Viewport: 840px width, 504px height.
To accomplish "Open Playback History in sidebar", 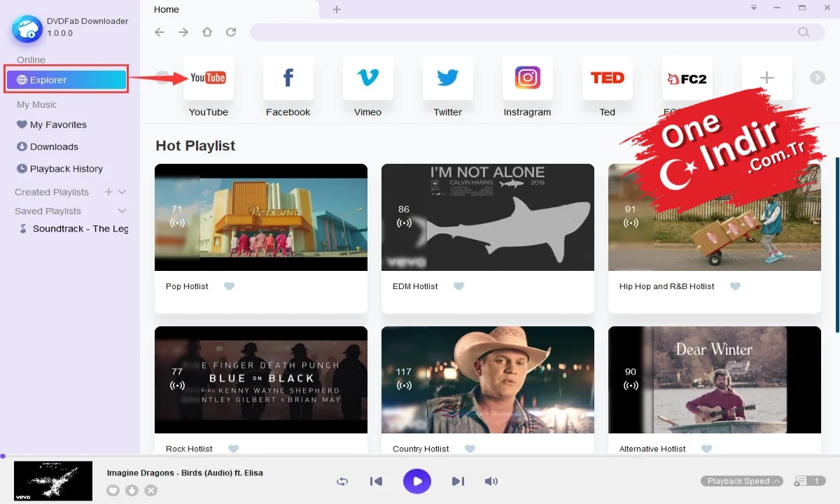I will click(x=60, y=169).
